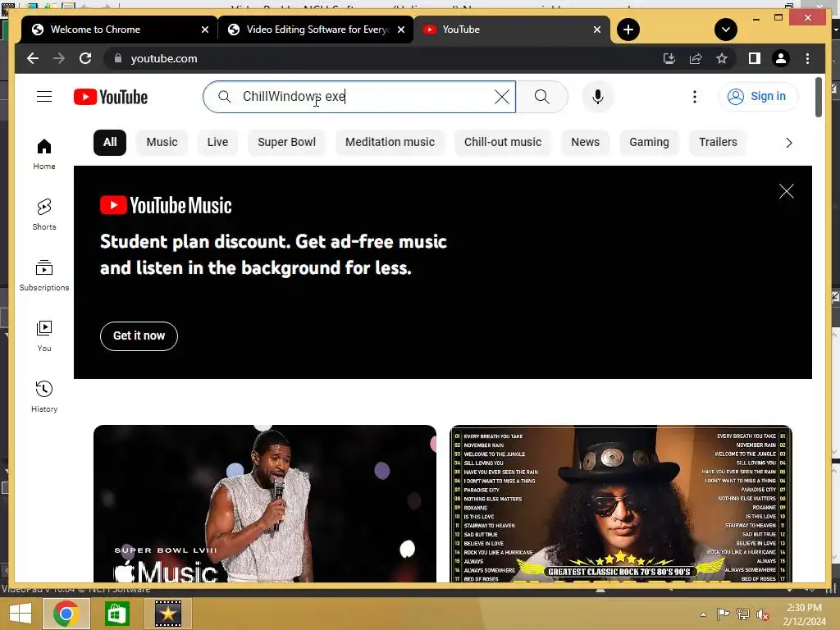840x630 pixels.
Task: Open Windows Store from taskbar
Action: coord(116,614)
